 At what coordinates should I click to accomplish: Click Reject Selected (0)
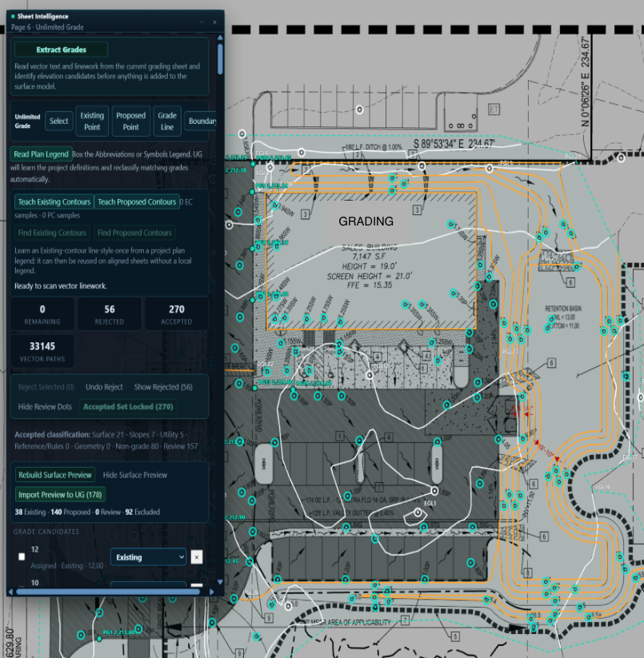(x=46, y=387)
